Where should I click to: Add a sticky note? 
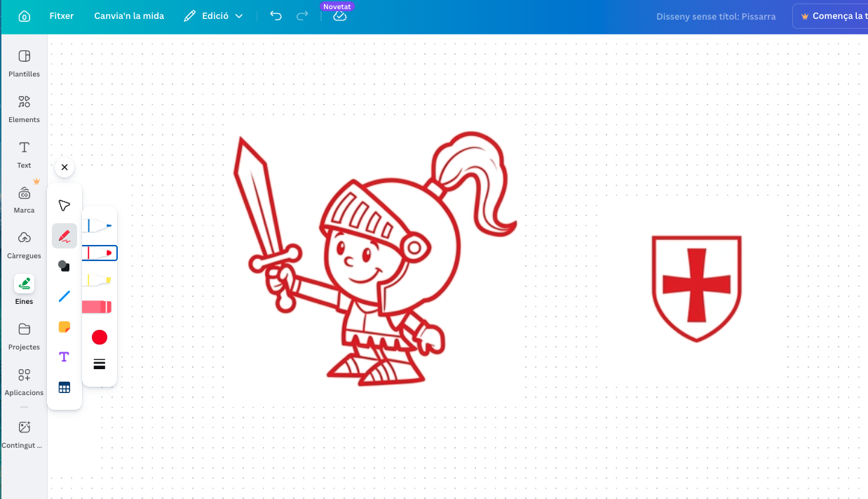point(65,326)
